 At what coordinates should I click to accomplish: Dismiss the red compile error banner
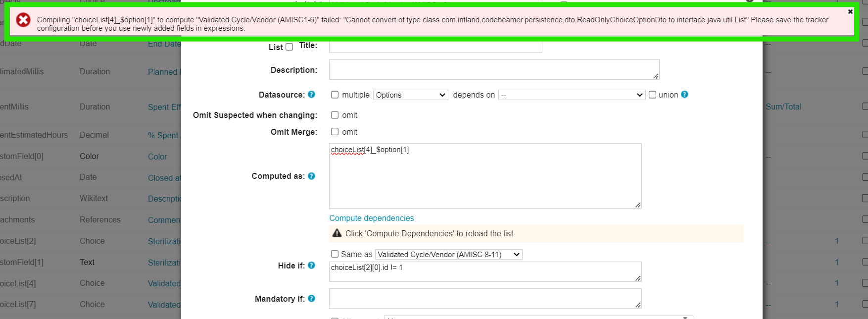pos(850,11)
